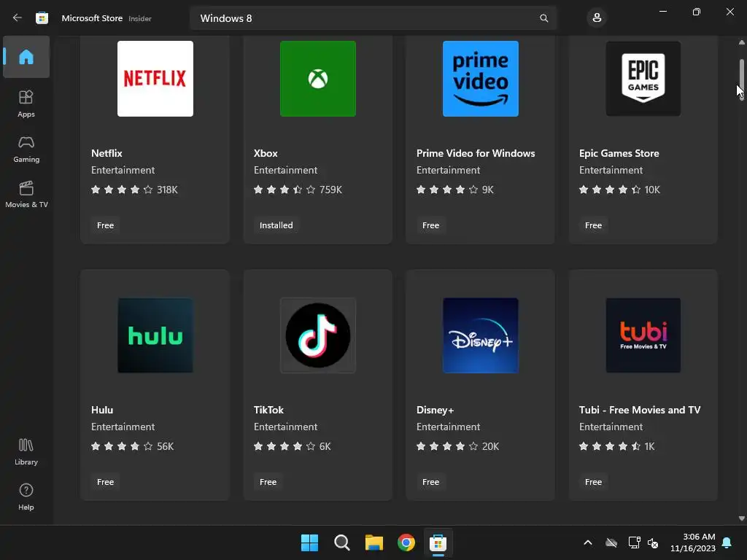This screenshot has height=560, width=747.
Task: Open the Hulu title text
Action: point(102,410)
